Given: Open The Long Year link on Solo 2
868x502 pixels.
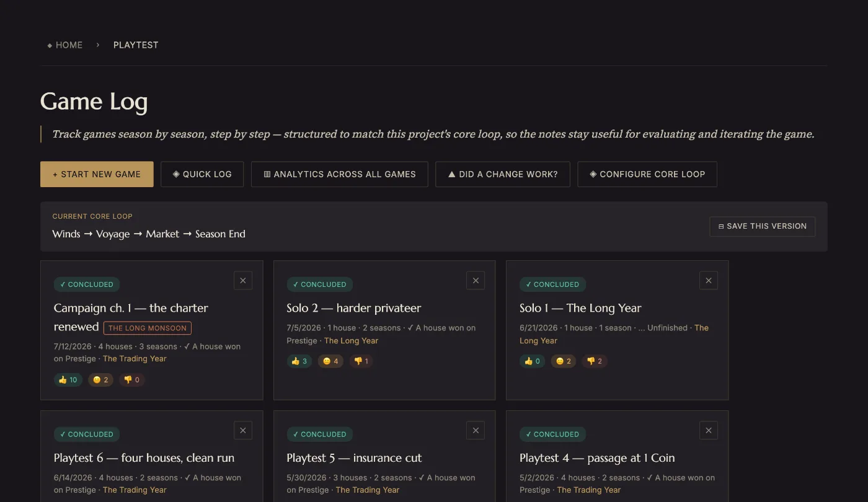Looking at the screenshot, I should point(351,341).
